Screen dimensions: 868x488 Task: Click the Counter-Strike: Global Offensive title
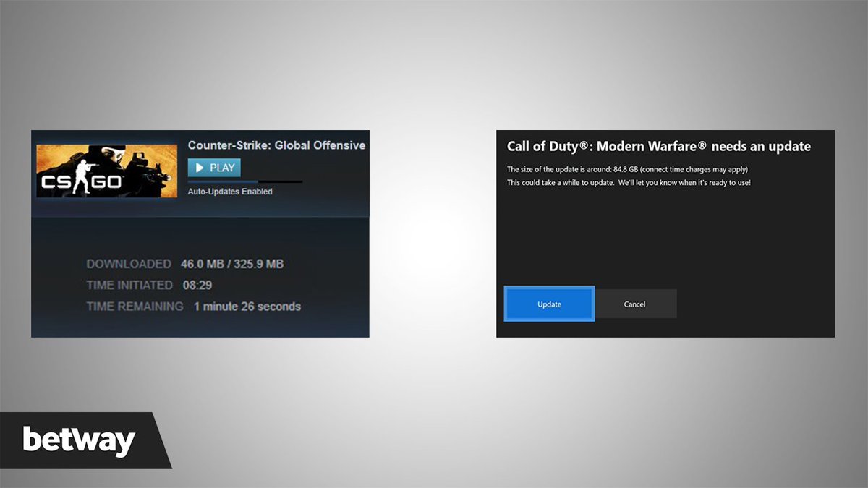click(276, 145)
